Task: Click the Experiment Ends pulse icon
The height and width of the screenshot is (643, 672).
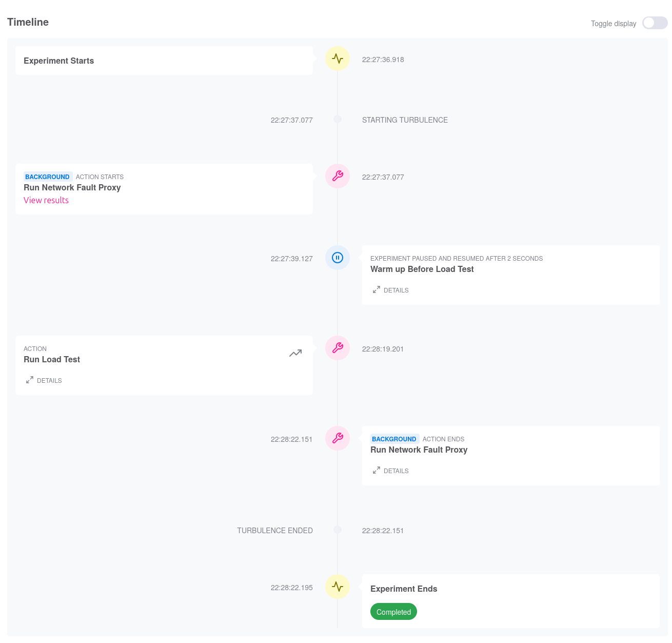Action: (338, 587)
